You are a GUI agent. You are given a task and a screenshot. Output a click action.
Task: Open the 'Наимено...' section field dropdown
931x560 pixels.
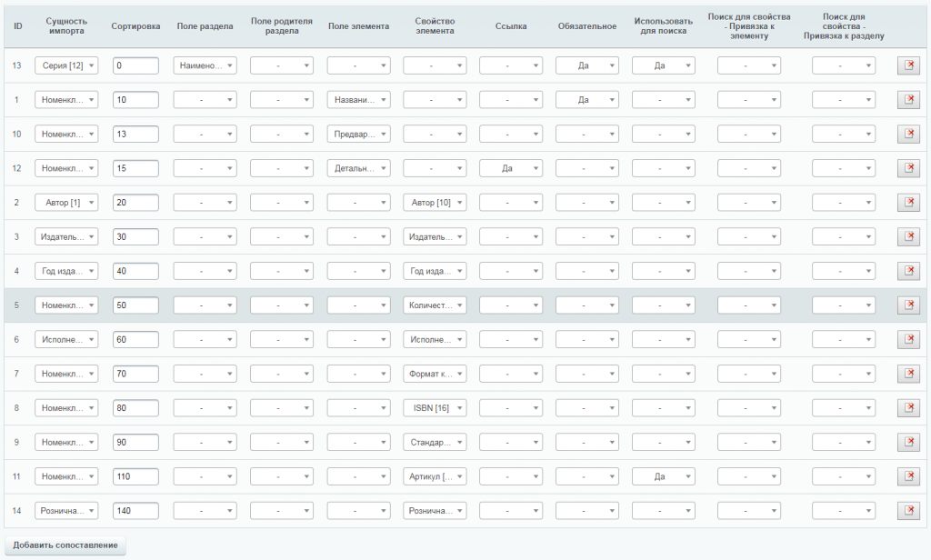(x=205, y=65)
